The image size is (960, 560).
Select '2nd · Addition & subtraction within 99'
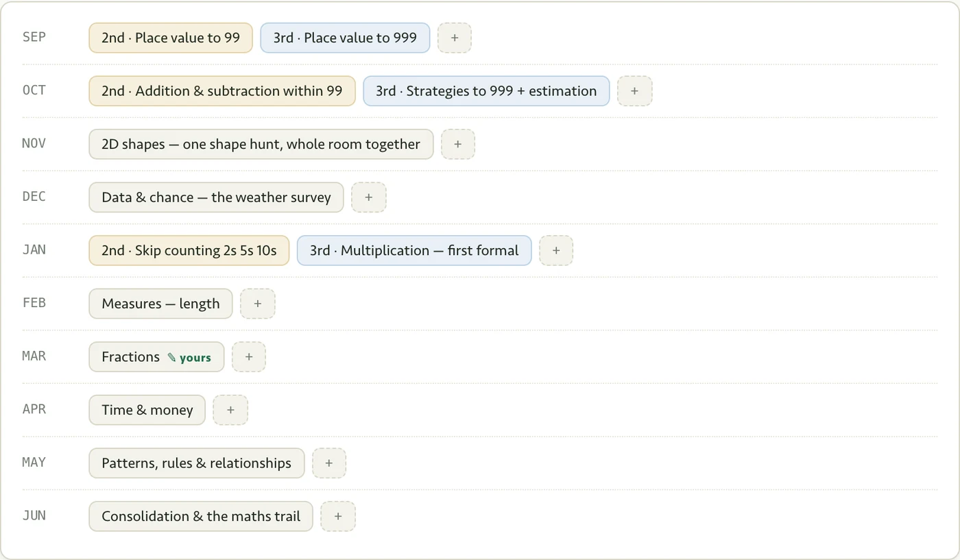click(222, 91)
